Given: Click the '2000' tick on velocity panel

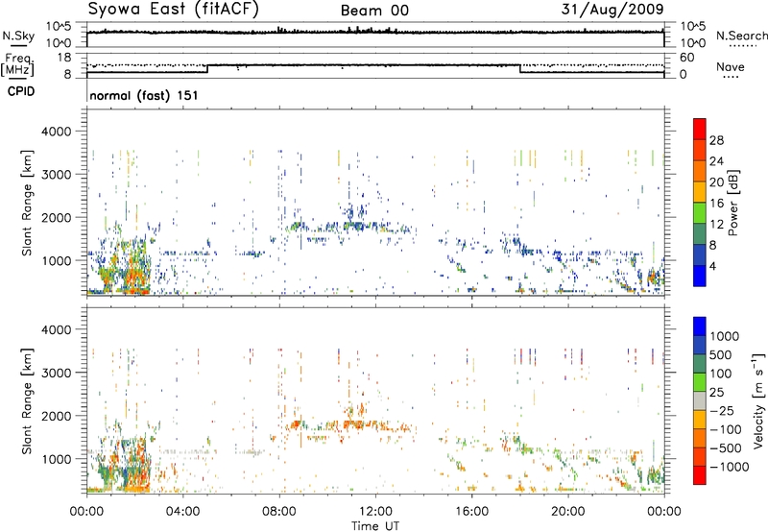Looking at the screenshot, I should (57, 416).
